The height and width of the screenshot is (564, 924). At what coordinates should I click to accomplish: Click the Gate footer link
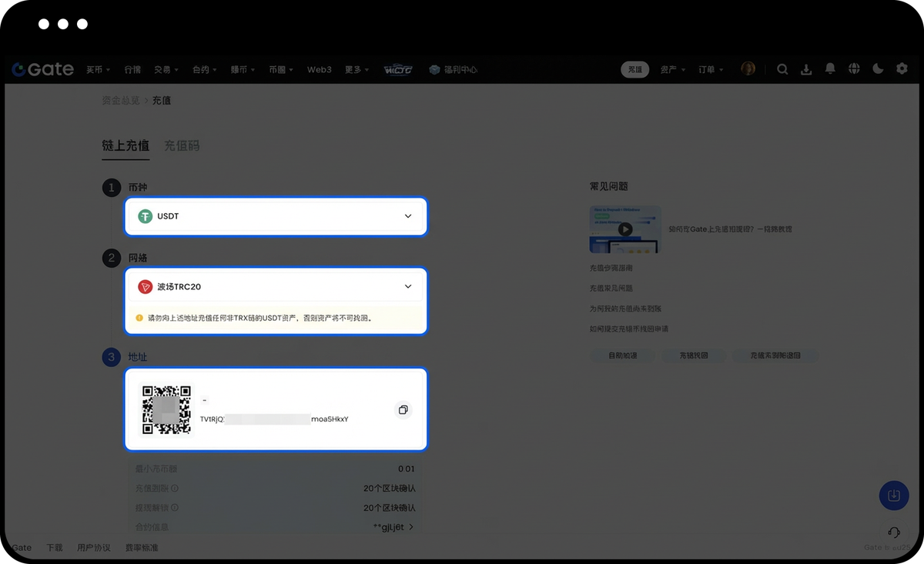pos(22,548)
